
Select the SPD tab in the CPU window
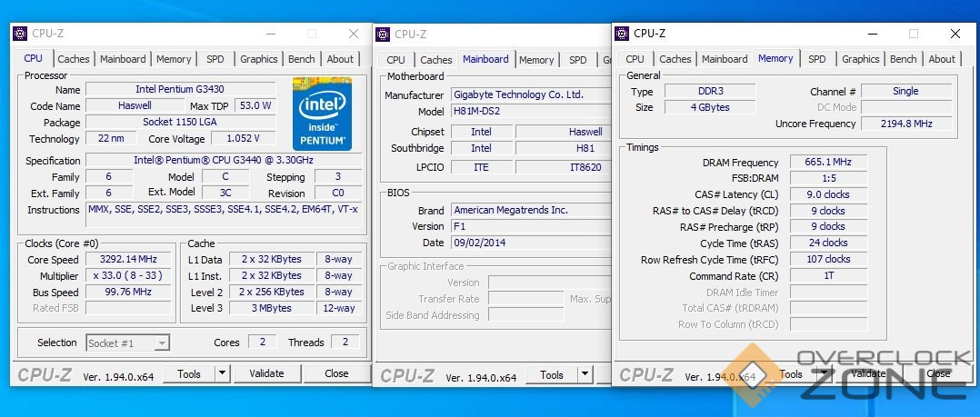(x=215, y=59)
